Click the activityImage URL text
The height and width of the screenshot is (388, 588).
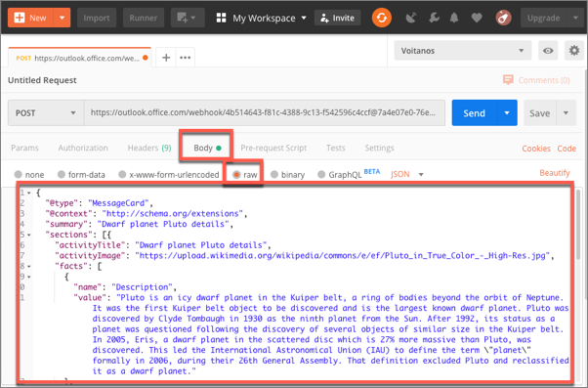click(x=343, y=255)
